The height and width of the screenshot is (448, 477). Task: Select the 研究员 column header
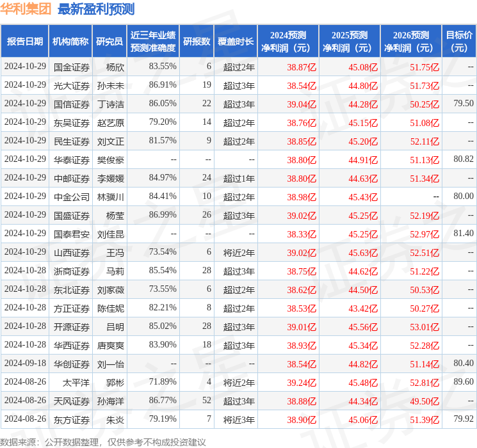pyautogui.click(x=109, y=42)
